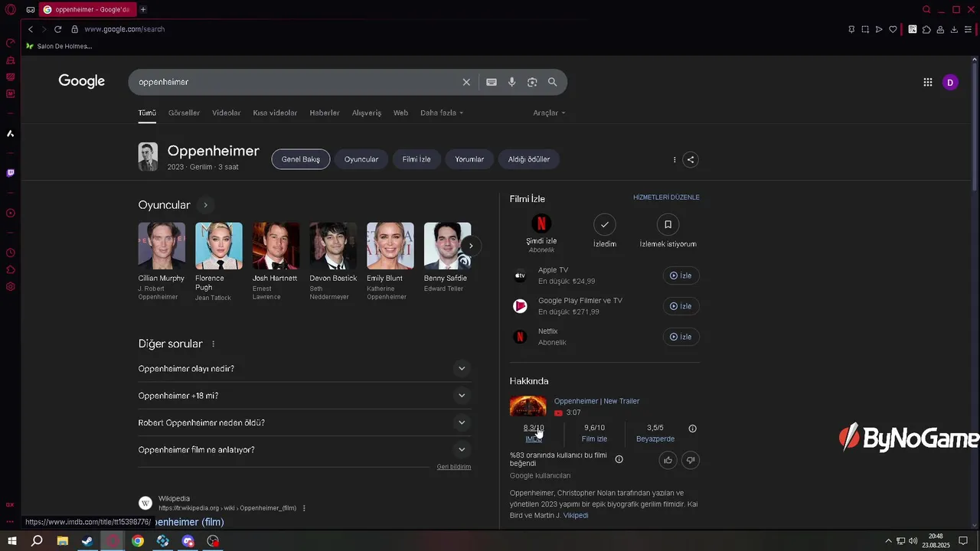The height and width of the screenshot is (551, 980).
Task: Open Windows Start menu
Action: click(x=12, y=541)
